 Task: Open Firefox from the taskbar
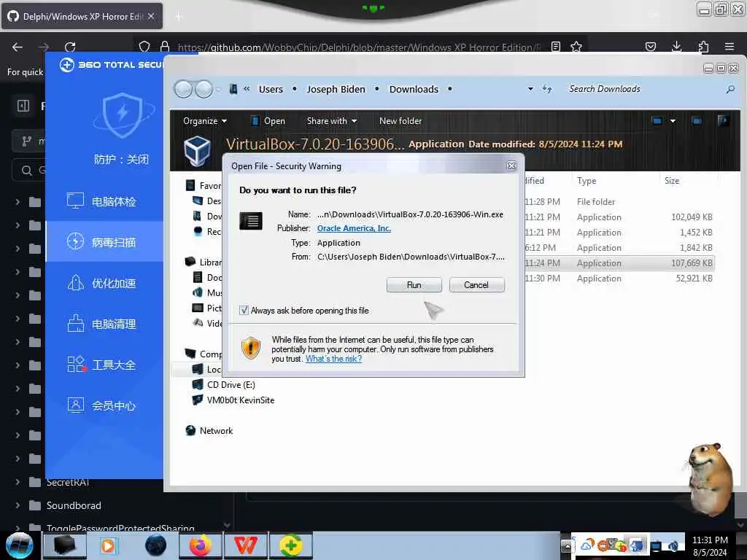(x=201, y=545)
